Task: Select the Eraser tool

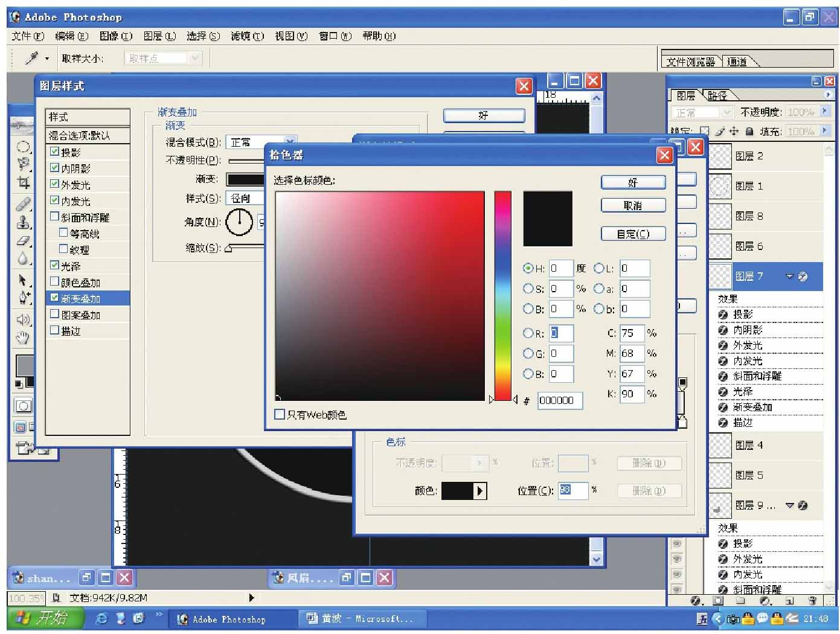Action: pos(23,240)
